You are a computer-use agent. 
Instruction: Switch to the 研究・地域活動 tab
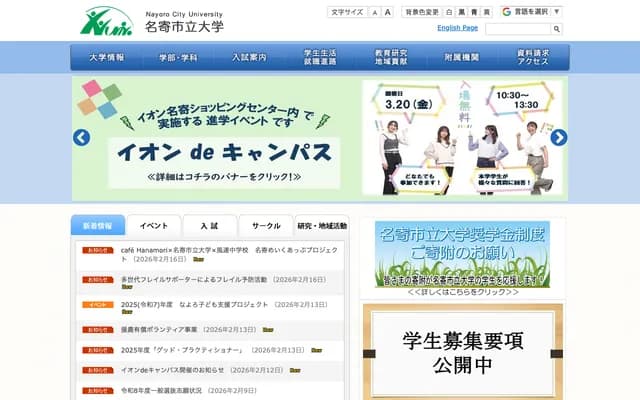322,226
